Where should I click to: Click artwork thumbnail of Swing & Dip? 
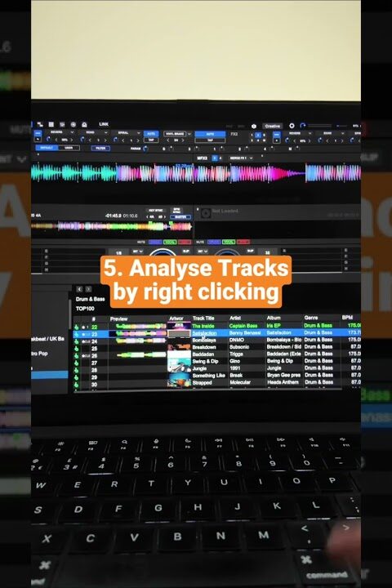pos(179,362)
